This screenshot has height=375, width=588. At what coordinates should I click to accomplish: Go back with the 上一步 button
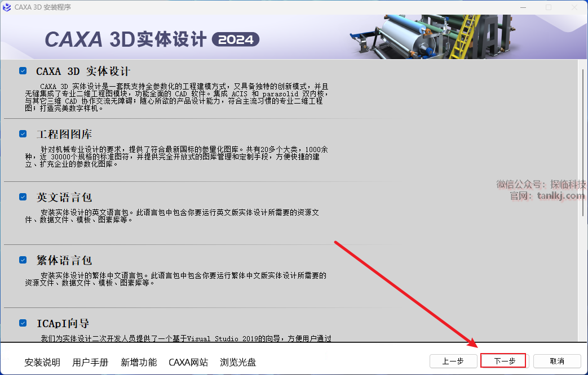[453, 361]
